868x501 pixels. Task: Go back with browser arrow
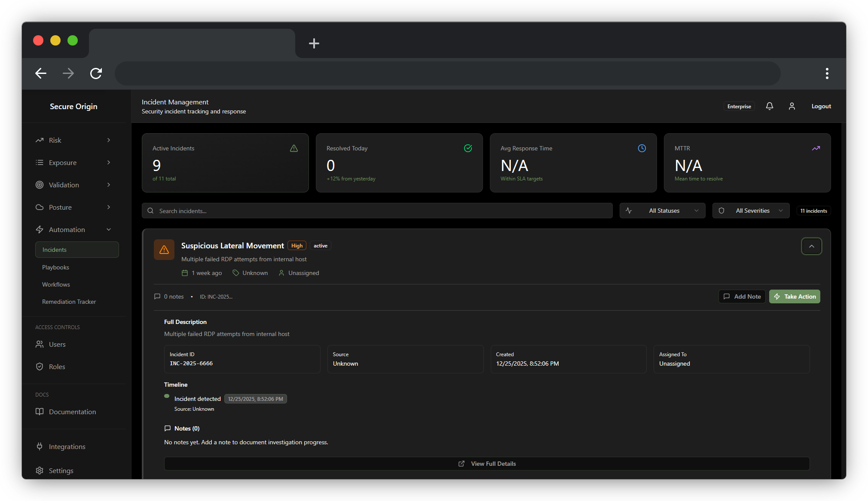(41, 73)
